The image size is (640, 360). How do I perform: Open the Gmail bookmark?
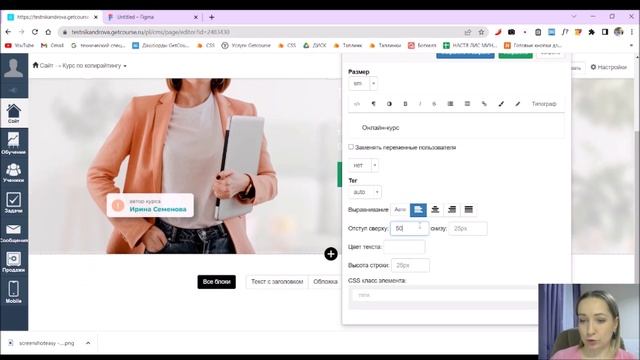coord(53,45)
